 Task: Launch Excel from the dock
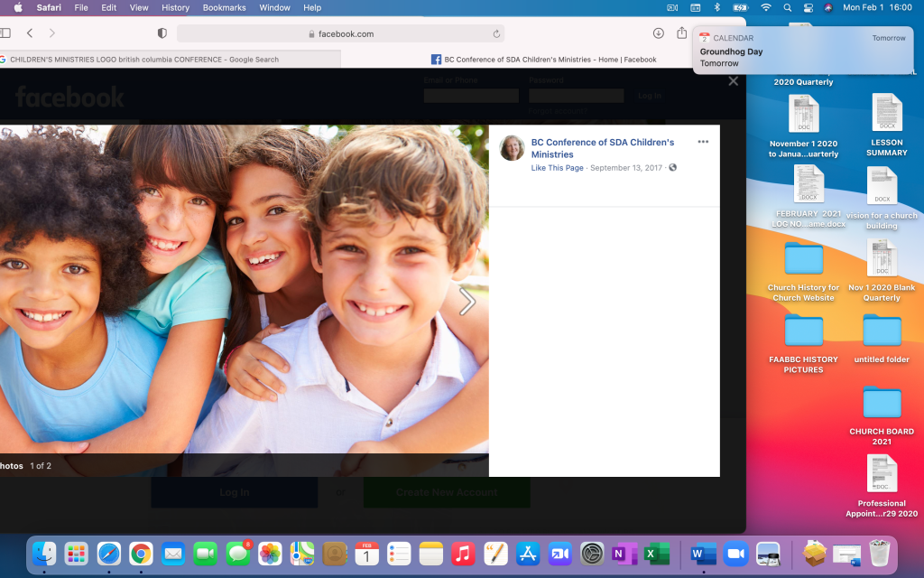click(657, 554)
